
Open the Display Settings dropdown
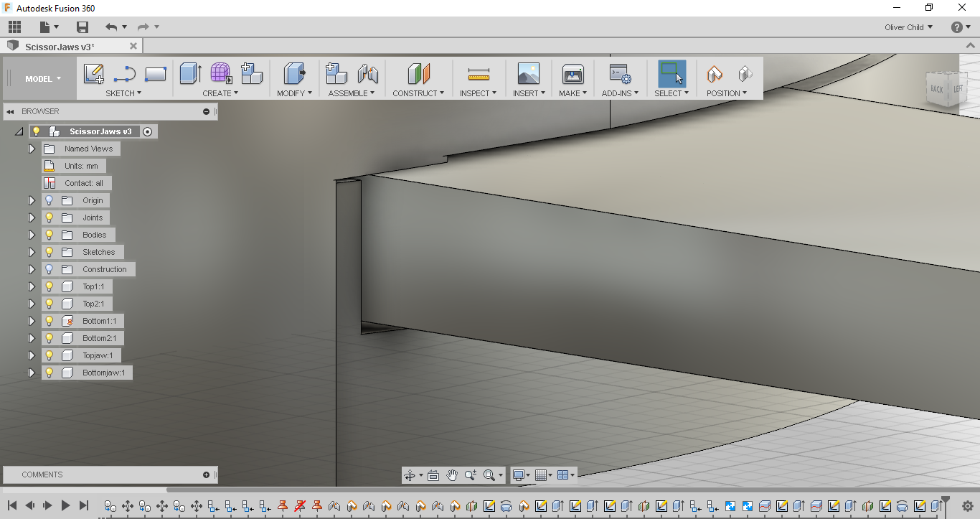pyautogui.click(x=521, y=475)
